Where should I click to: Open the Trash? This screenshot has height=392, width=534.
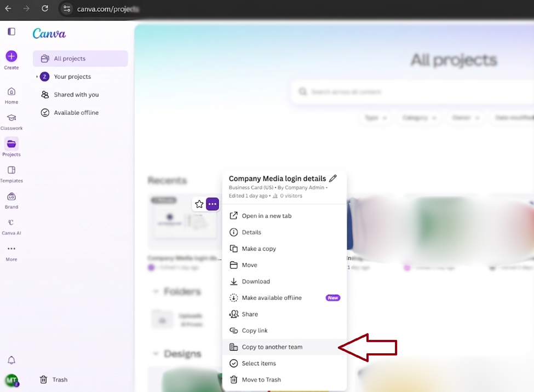click(54, 379)
